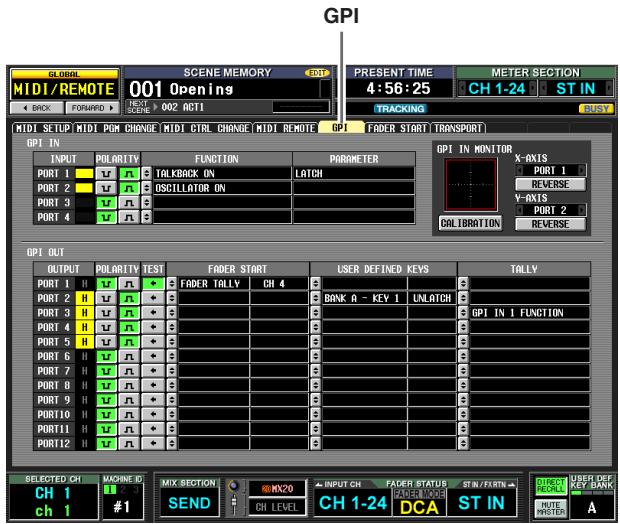The height and width of the screenshot is (524, 620).
Task: Set GPI OUT PORT12 to positive polarity
Action: tap(129, 443)
